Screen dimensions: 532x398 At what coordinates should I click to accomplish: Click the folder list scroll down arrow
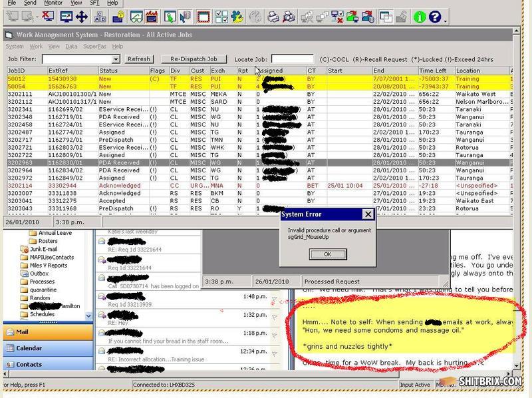[x=88, y=316]
